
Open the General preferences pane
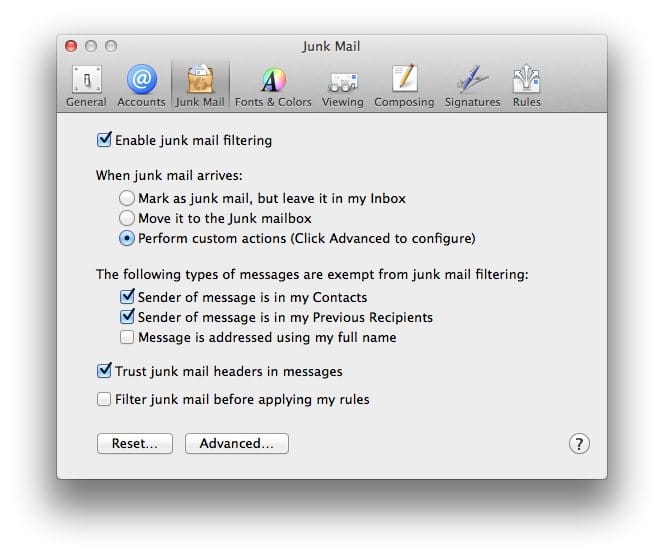coord(86,85)
